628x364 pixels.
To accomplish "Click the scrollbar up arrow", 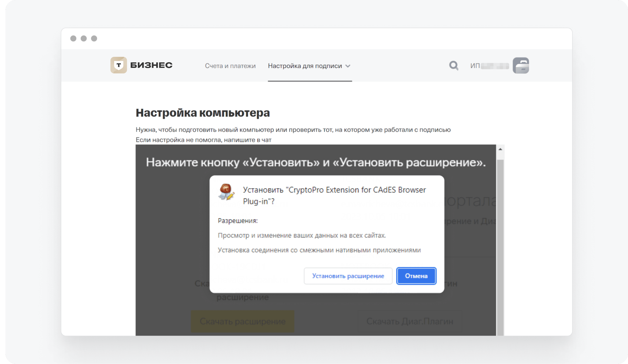I will click(500, 149).
